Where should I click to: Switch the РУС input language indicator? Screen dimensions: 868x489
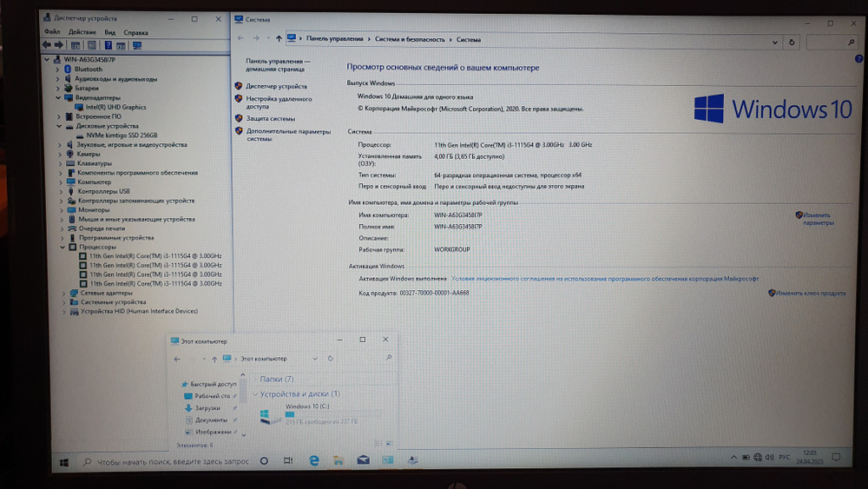click(784, 458)
